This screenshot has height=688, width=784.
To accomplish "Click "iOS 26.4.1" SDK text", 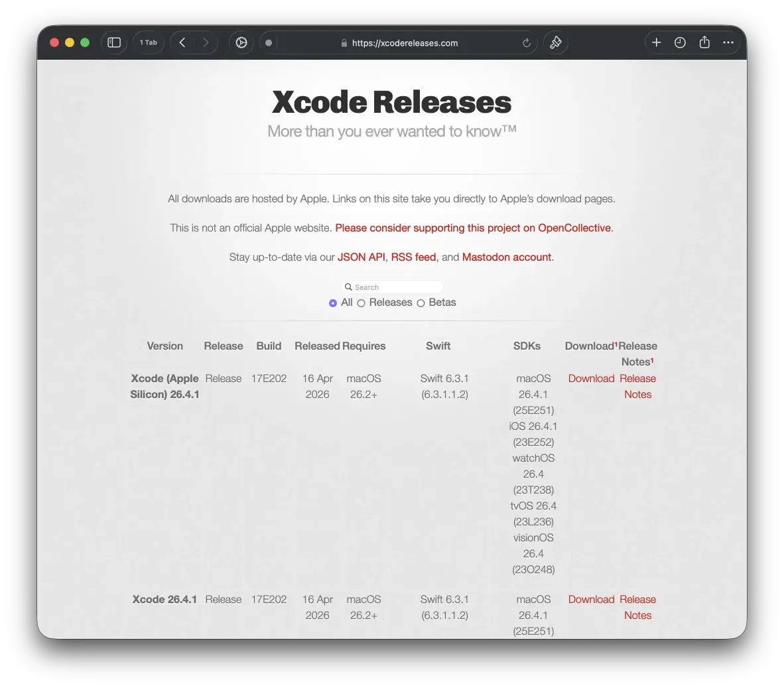I will [533, 427].
